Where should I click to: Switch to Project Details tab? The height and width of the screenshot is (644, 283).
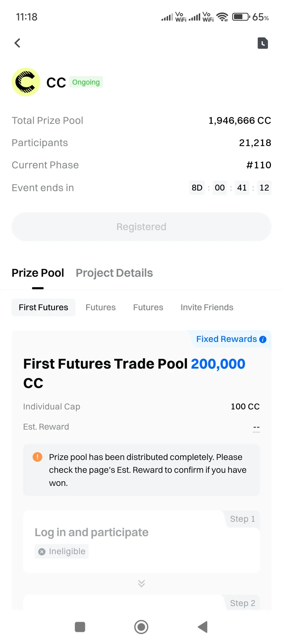(114, 273)
